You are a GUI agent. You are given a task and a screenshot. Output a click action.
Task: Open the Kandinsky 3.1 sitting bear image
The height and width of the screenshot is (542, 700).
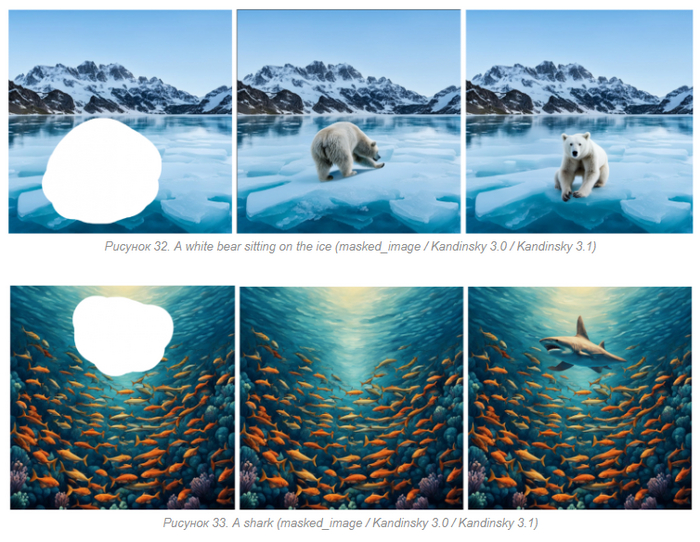[579, 121]
